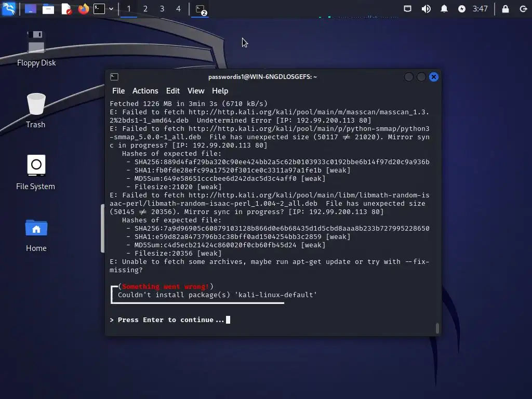Viewport: 532px width, 399px height.
Task: Click the terminal vertical scrollbar handle
Action: coord(437,328)
